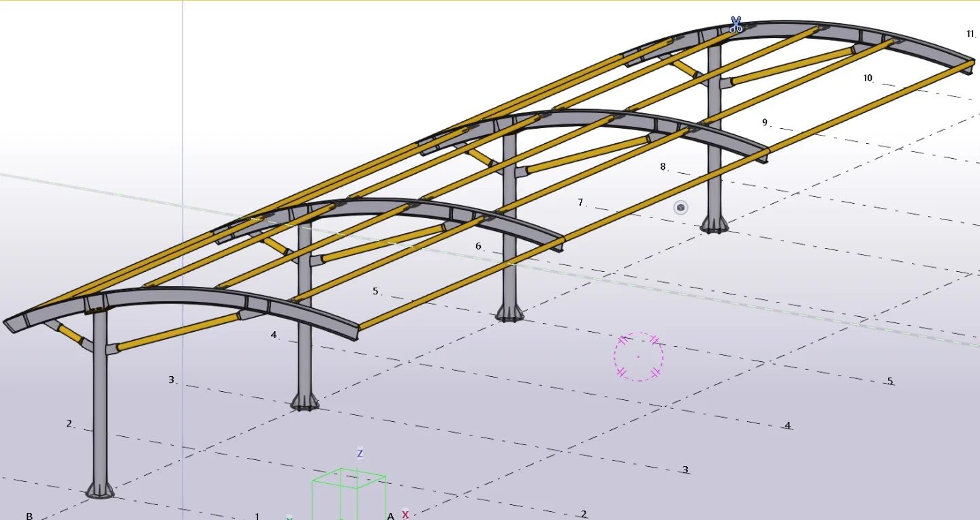The image size is (980, 520).
Task: Select grid label A
Action: pos(391,516)
